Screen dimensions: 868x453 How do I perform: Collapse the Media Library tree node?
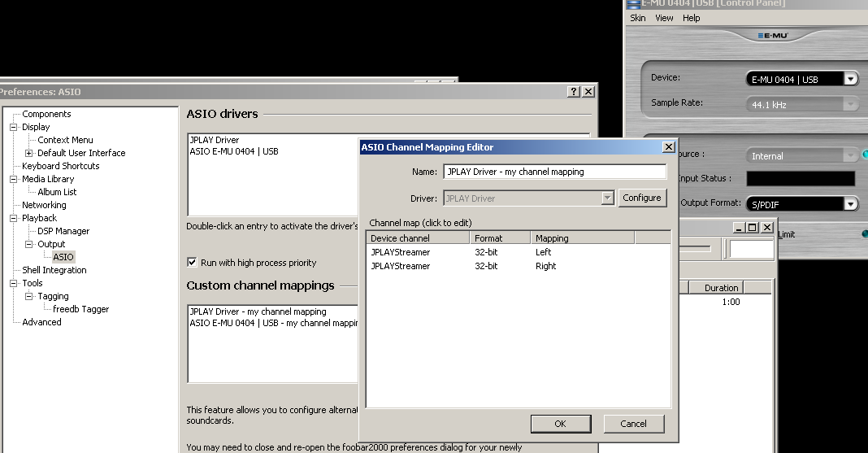(14, 179)
